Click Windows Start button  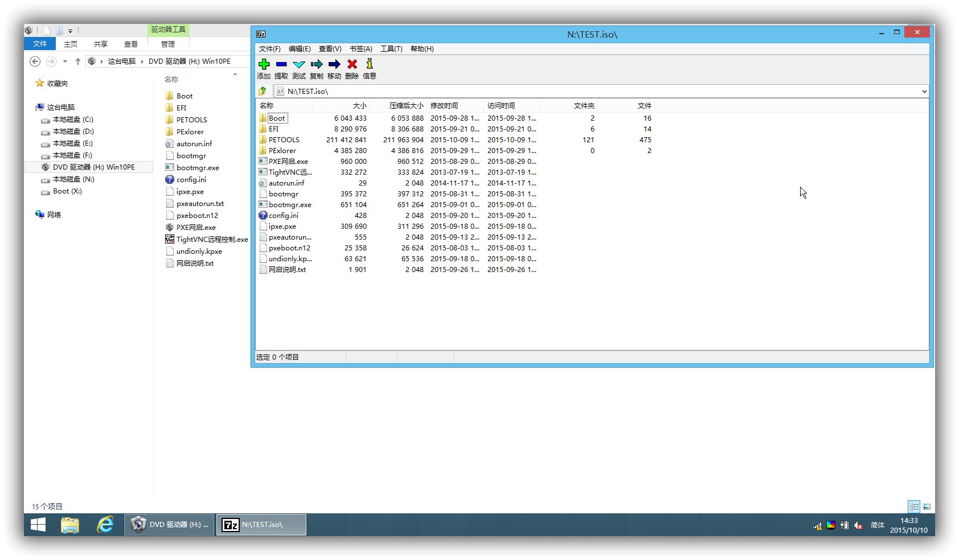38,525
